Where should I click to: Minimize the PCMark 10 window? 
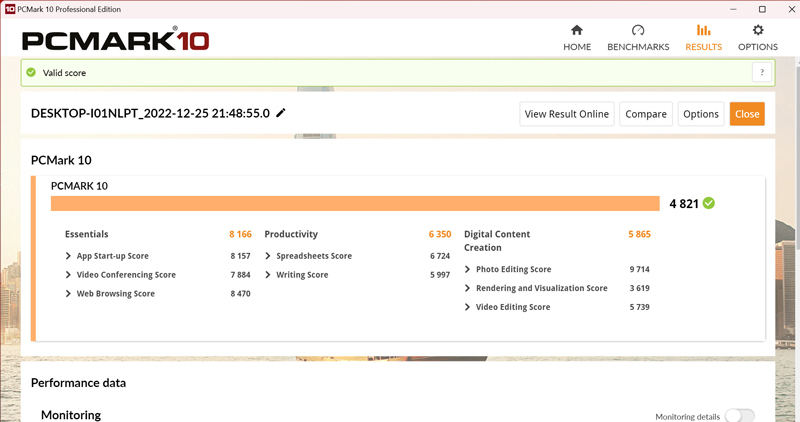click(x=733, y=9)
